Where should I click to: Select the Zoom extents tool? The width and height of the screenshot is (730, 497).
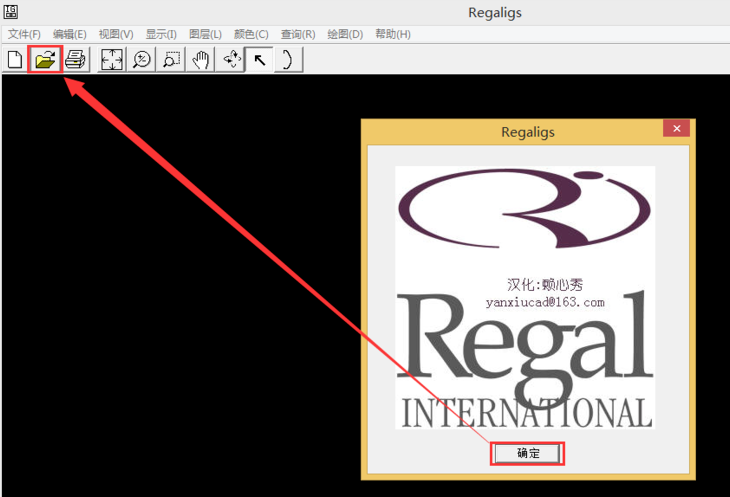(112, 60)
